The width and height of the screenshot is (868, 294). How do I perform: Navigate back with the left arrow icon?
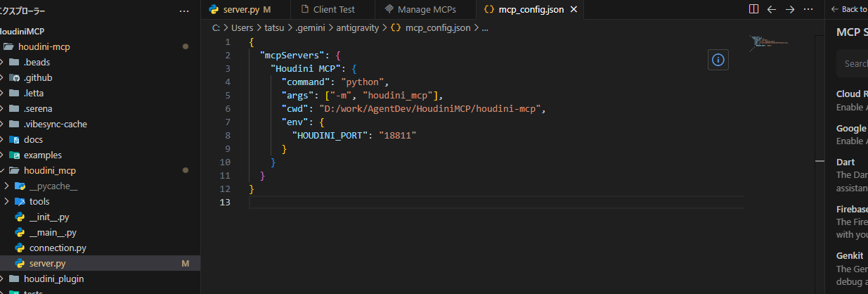click(772, 9)
